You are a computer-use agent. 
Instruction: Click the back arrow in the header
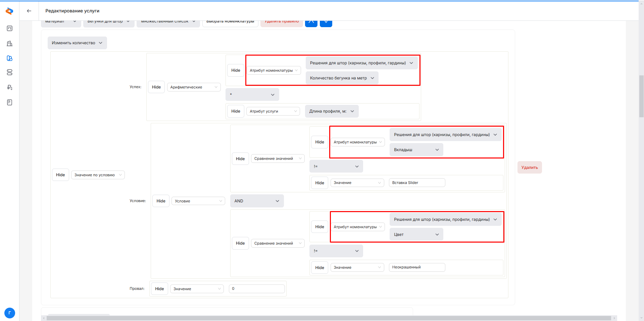coord(29,11)
